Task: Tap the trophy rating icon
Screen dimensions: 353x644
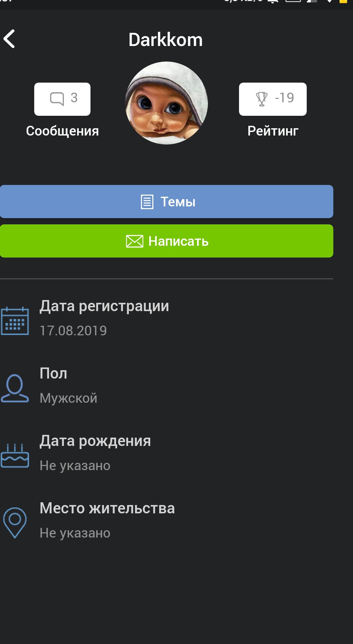Action: tap(261, 99)
